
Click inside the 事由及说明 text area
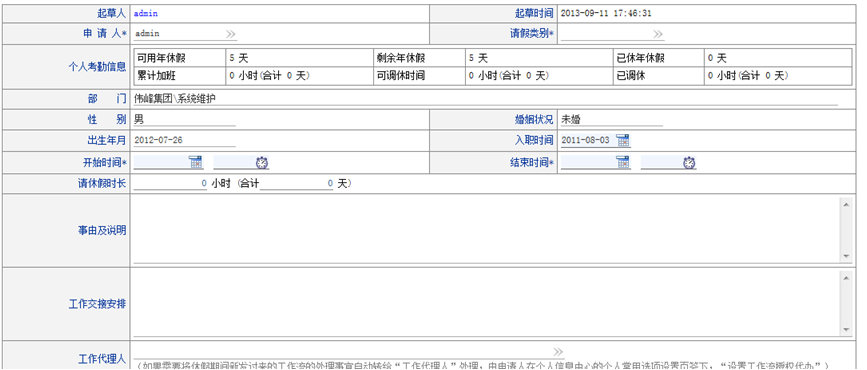pos(487,230)
